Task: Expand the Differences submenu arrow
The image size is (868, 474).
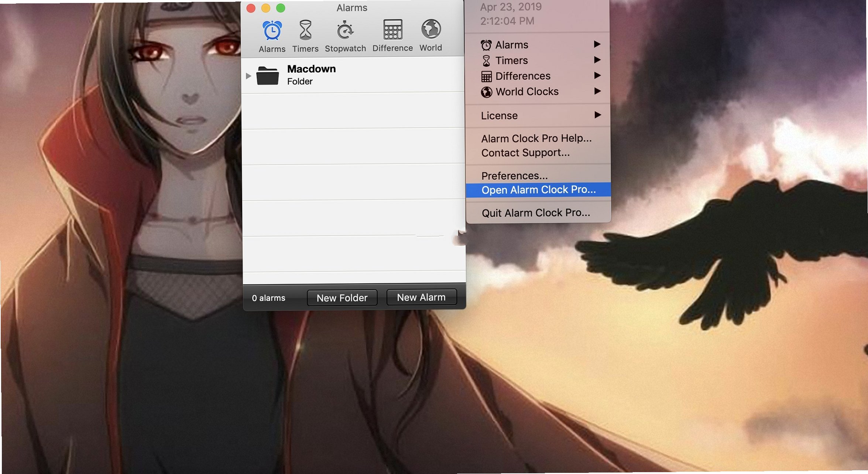Action: pyautogui.click(x=597, y=75)
